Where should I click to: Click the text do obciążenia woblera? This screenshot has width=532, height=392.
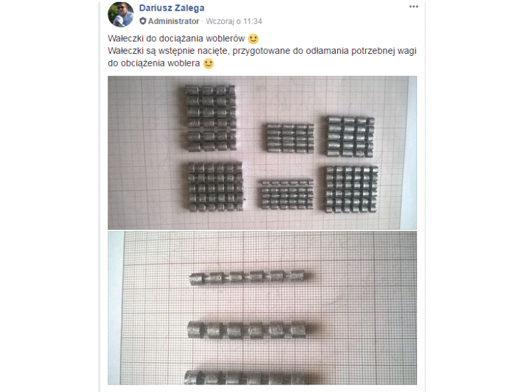click(x=154, y=63)
